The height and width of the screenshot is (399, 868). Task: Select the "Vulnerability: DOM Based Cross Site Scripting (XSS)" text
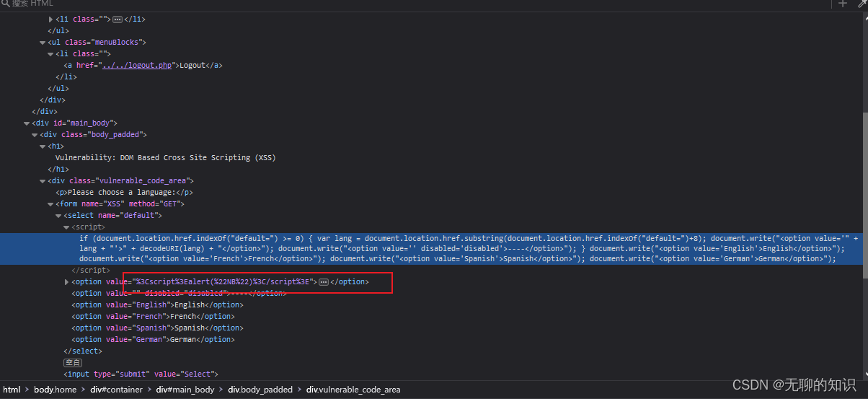click(x=165, y=157)
